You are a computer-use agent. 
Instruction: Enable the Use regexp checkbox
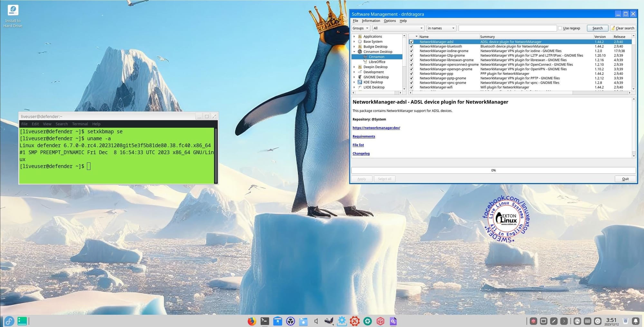pos(560,28)
